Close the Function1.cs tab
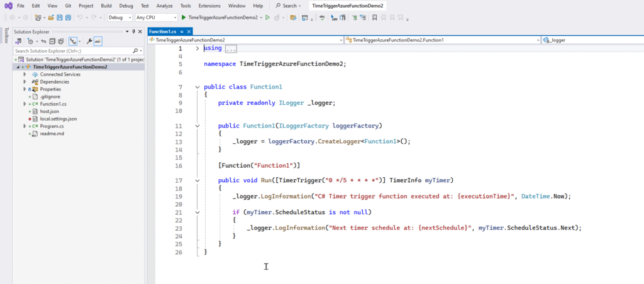Image resolution: width=644 pixels, height=284 pixels. pyautogui.click(x=189, y=31)
